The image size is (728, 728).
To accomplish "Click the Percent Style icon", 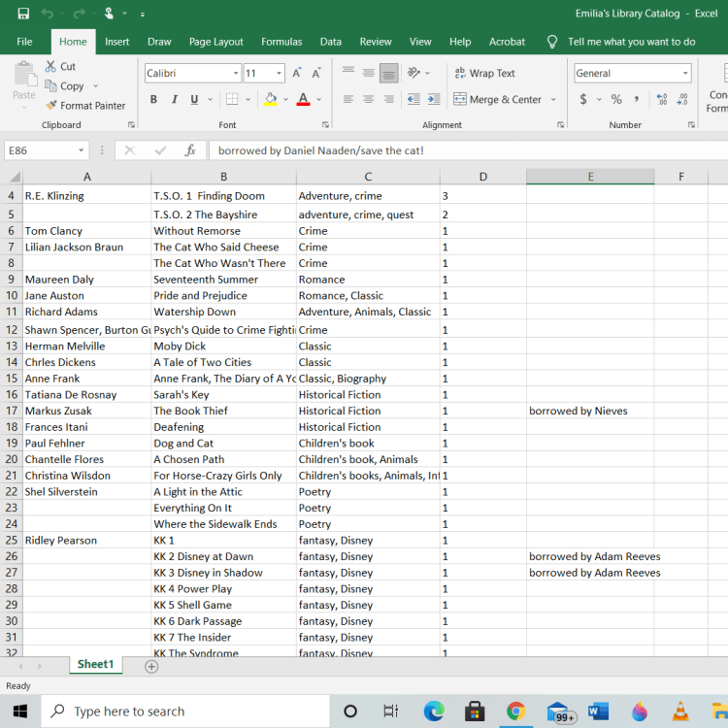I will tap(615, 99).
